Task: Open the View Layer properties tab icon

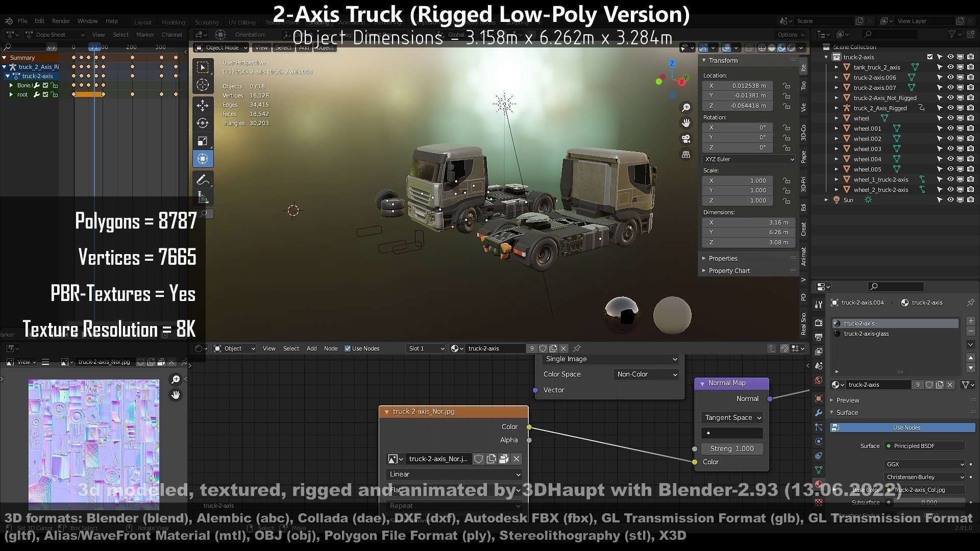Action: point(819,352)
